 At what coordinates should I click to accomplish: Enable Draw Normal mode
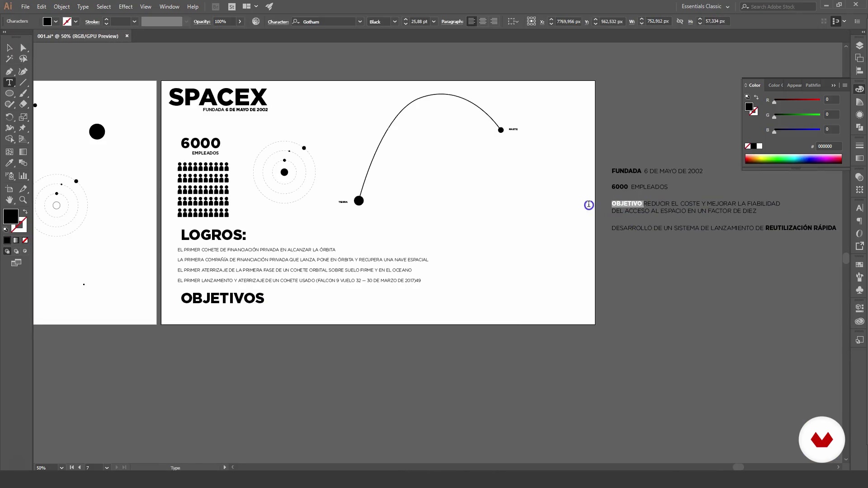point(7,251)
